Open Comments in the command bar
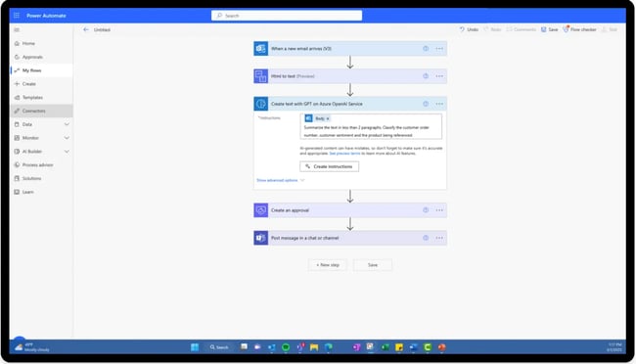Screen dimensions: 636x364 (x=521, y=29)
